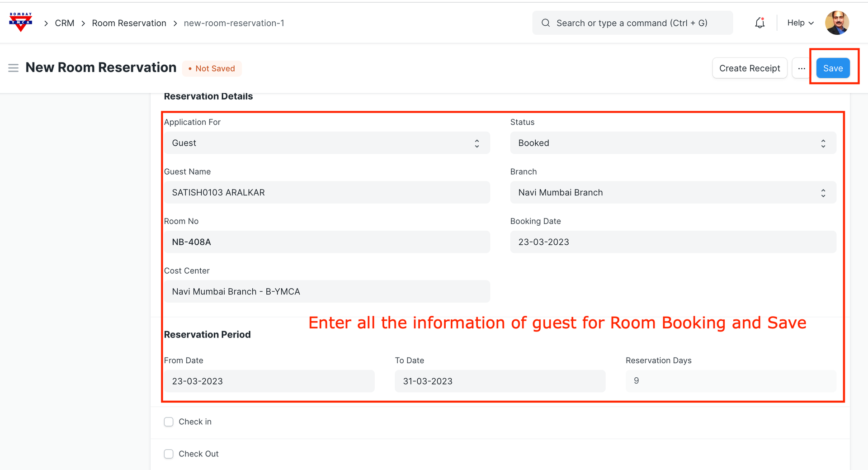Open the three-dots more options menu
Viewport: 868px width, 470px height.
tap(801, 68)
